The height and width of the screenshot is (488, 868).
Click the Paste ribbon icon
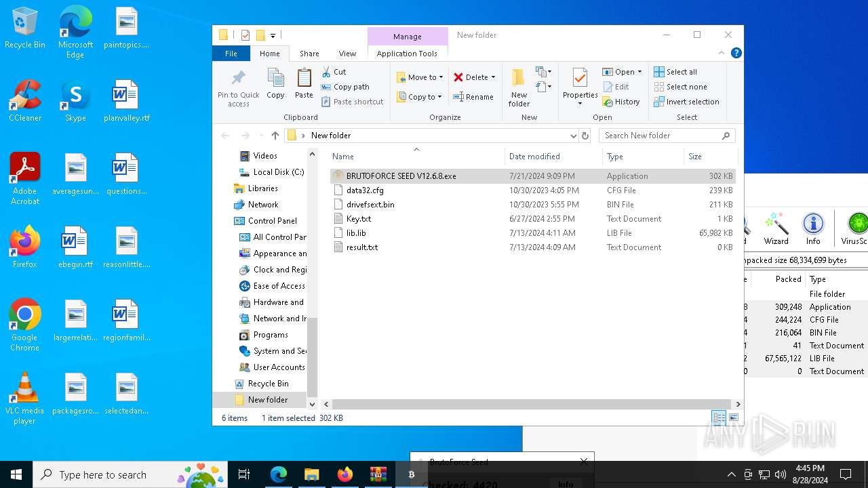click(304, 84)
